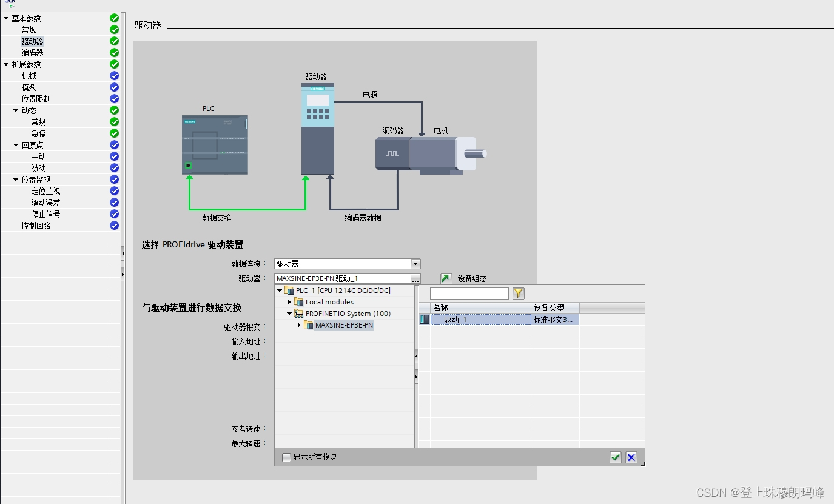Select the 驱动器 tree item
This screenshot has width=834, height=504.
click(32, 41)
